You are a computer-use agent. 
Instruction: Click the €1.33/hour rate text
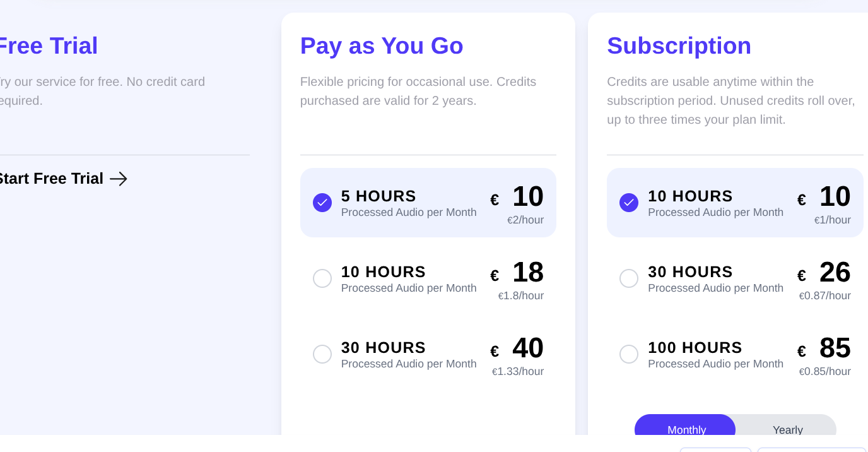coord(518,372)
